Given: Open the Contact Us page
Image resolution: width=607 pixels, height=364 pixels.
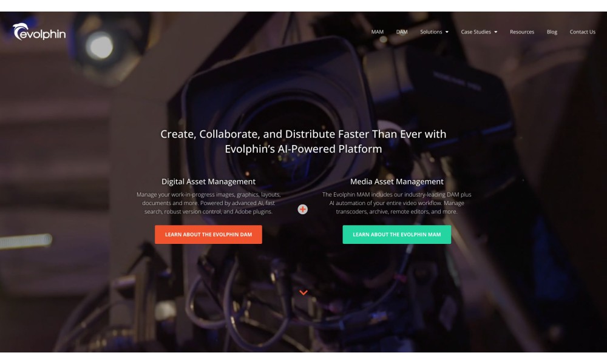Looking at the screenshot, I should (x=582, y=32).
